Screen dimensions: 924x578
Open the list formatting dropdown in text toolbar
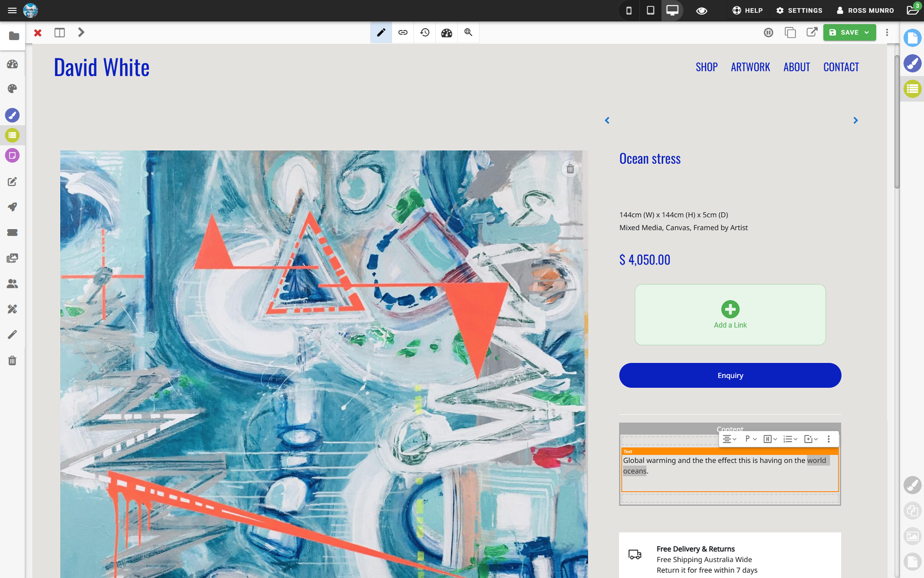(x=791, y=439)
